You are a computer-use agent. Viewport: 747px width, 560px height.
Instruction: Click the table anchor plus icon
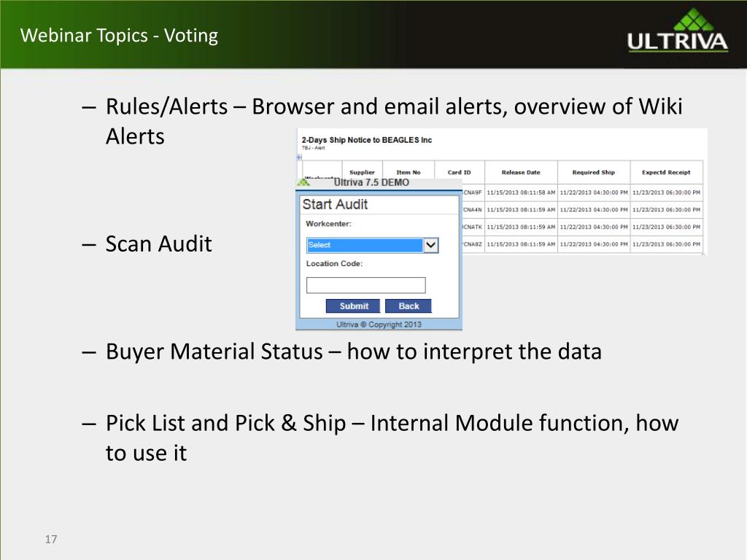[x=299, y=157]
